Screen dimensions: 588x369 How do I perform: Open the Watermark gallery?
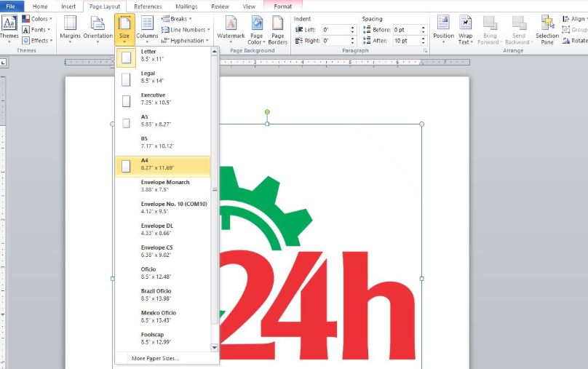231,29
